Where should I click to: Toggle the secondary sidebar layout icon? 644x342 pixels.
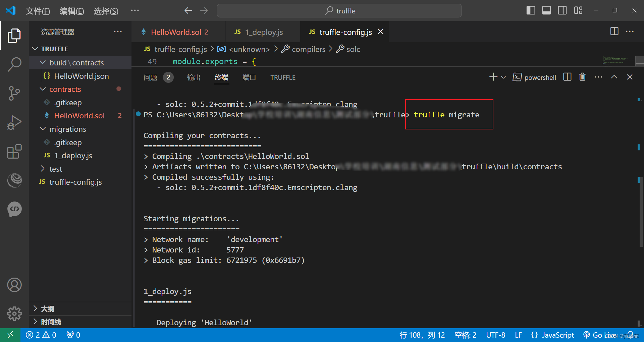click(x=562, y=10)
